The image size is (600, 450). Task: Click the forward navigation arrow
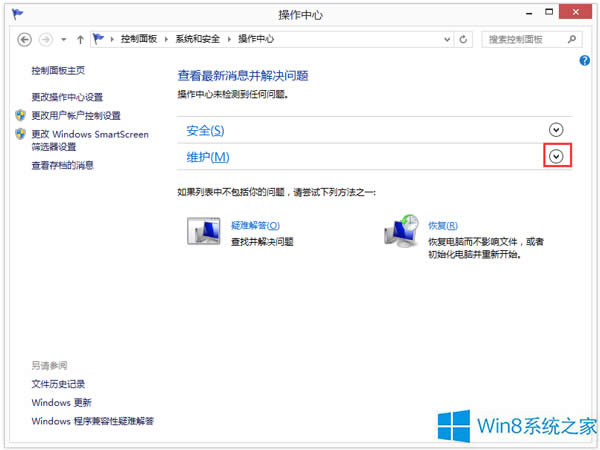coord(46,39)
